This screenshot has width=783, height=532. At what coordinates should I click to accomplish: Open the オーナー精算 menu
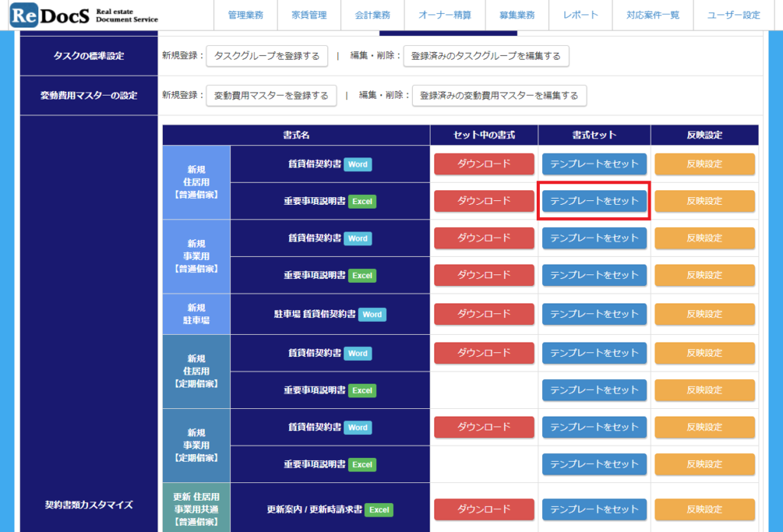point(445,15)
